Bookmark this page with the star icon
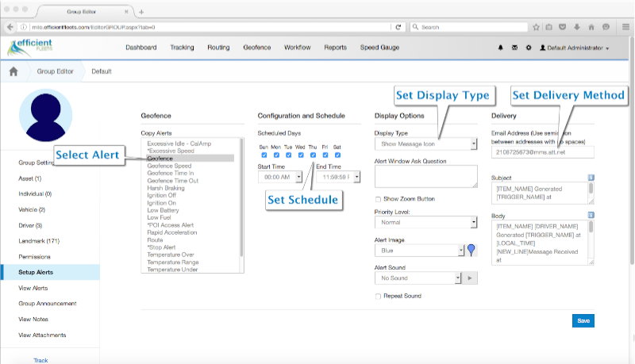The width and height of the screenshot is (635, 364). 537,27
